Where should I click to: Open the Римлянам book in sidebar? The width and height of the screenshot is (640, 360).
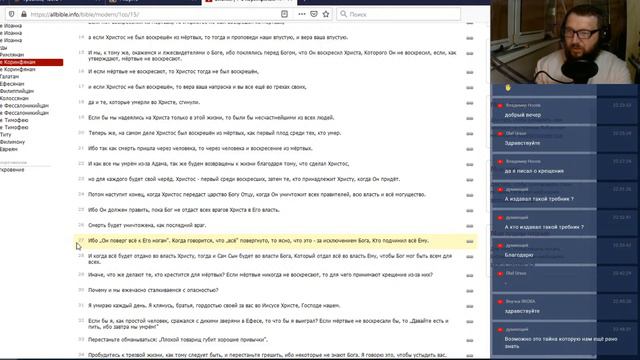[x=12, y=55]
